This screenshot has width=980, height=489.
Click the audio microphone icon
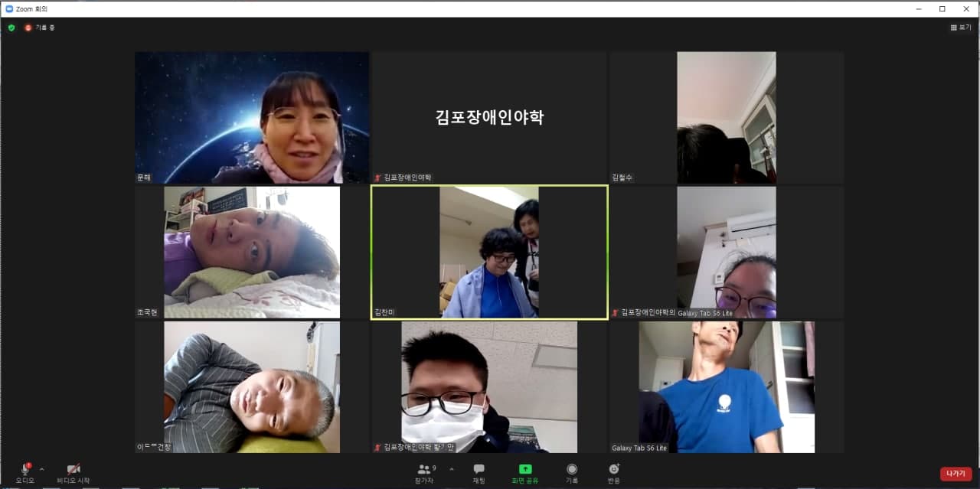tap(24, 469)
